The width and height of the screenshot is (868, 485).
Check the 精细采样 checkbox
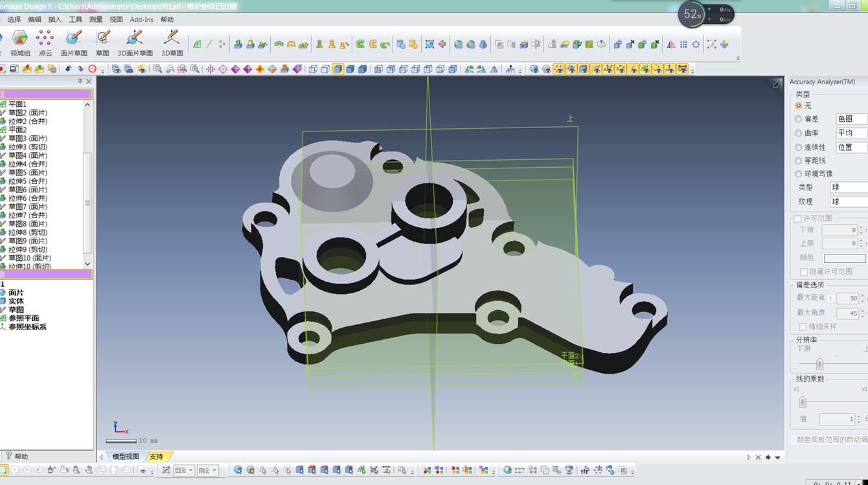point(803,326)
